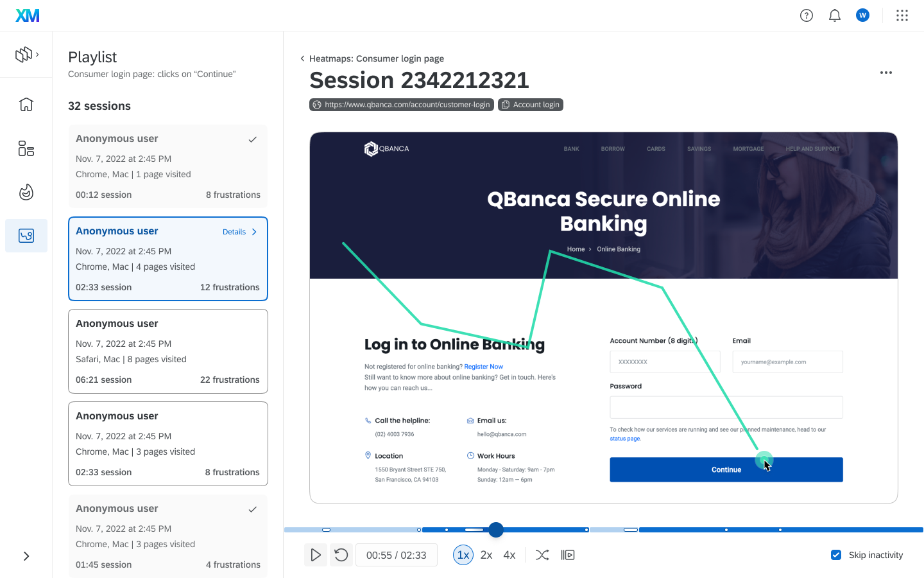Open the projects cube icon in sidebar
The width and height of the screenshot is (924, 578).
point(24,55)
